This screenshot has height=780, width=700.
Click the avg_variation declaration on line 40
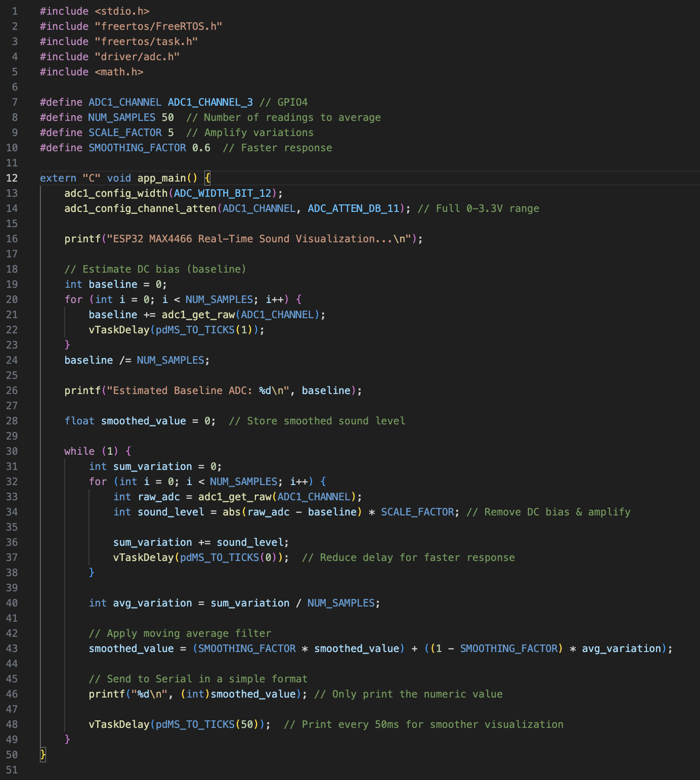(x=152, y=603)
